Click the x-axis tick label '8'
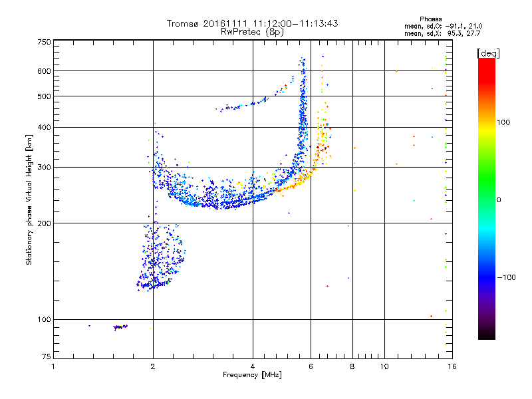Viewport: 532px width, 399px height. click(x=352, y=366)
